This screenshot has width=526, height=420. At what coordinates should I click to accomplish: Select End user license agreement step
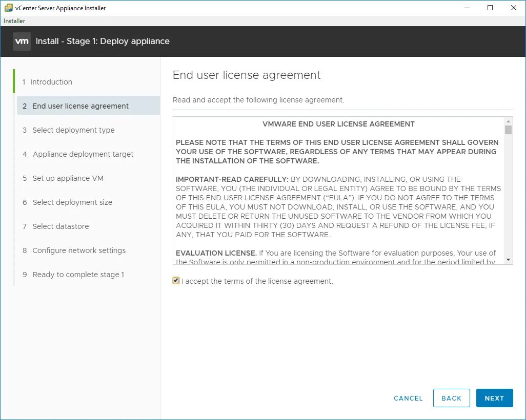tap(80, 106)
